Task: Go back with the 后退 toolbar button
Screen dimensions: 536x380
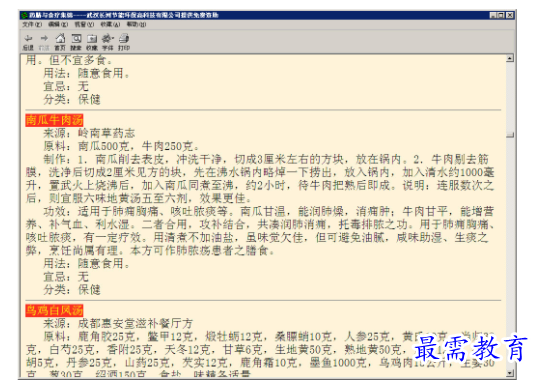Action: coord(28,42)
